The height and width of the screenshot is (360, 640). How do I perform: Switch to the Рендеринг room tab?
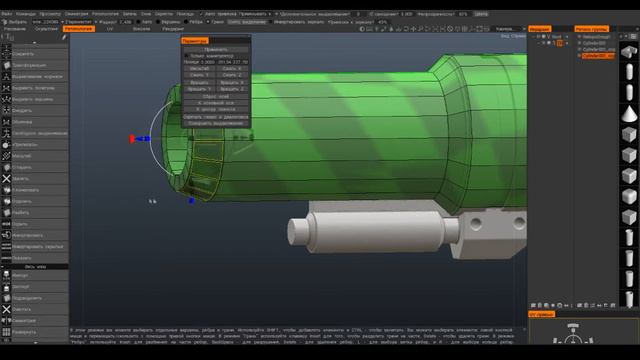click(173, 29)
